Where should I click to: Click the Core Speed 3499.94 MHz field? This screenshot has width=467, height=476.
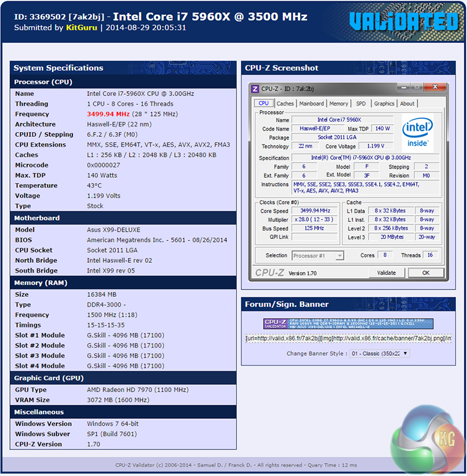tap(315, 211)
